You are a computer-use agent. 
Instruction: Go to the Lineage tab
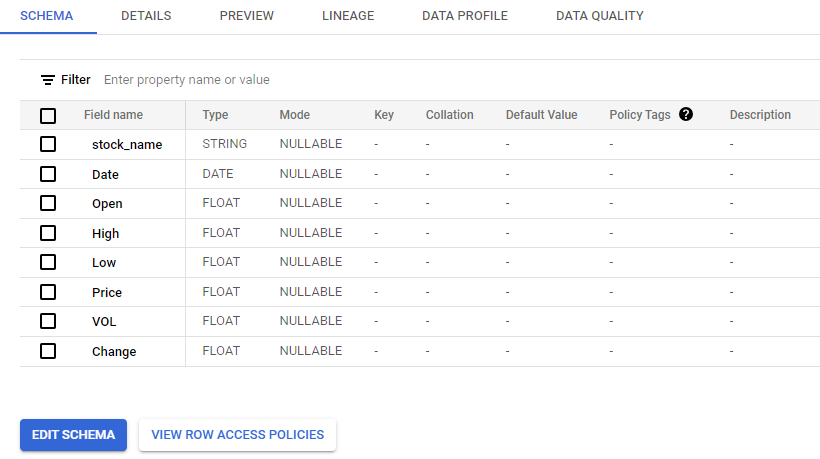tap(348, 16)
